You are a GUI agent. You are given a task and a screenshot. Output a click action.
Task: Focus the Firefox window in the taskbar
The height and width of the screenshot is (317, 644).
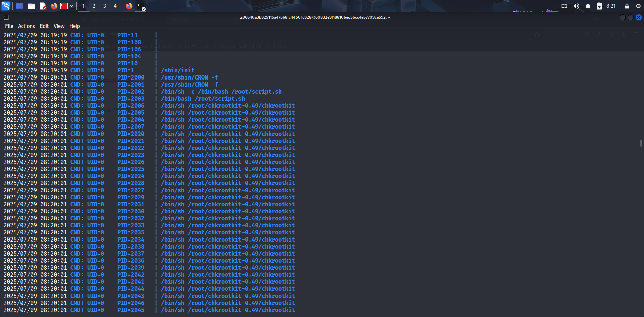click(x=129, y=6)
